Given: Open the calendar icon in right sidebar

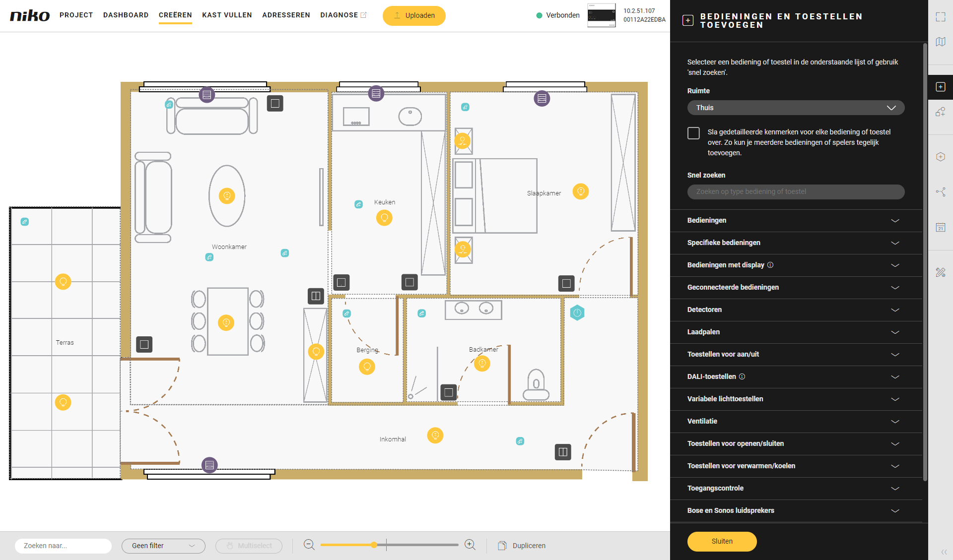Looking at the screenshot, I should click(940, 227).
